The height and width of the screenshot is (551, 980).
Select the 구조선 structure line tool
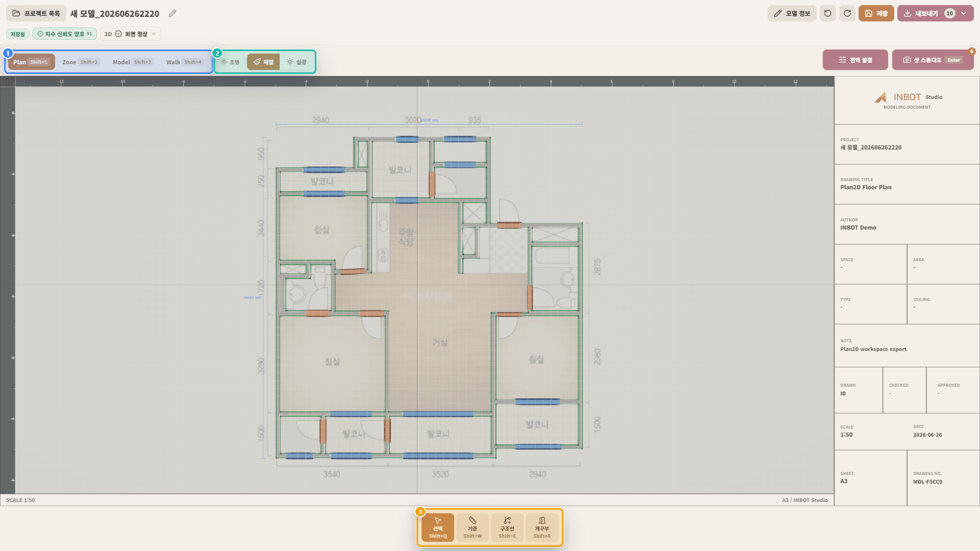pyautogui.click(x=507, y=528)
